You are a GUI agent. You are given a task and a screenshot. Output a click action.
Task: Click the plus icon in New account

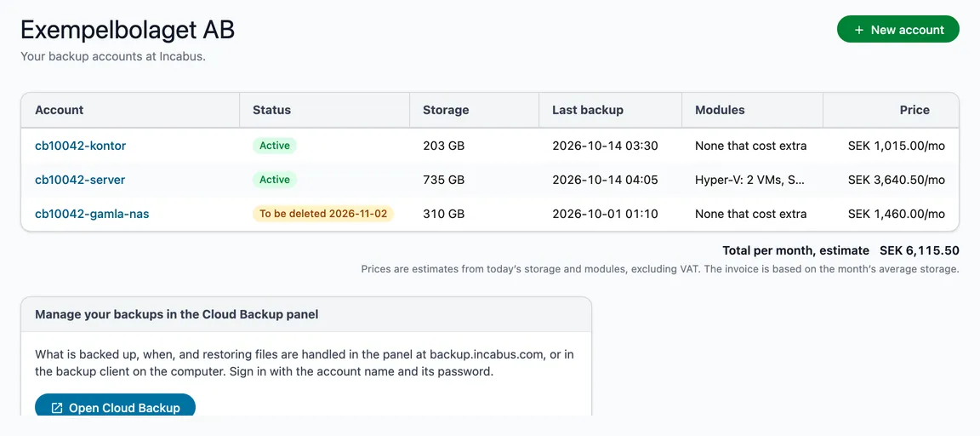(858, 30)
